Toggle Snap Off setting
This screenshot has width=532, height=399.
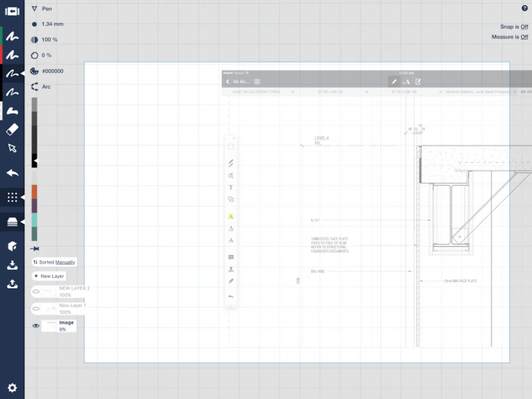(x=524, y=27)
